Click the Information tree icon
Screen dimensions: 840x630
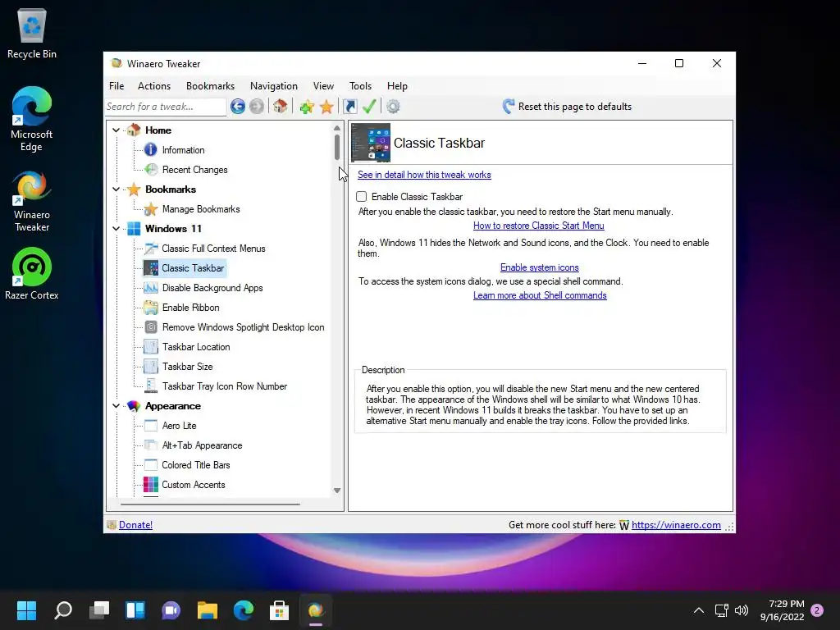pyautogui.click(x=151, y=150)
